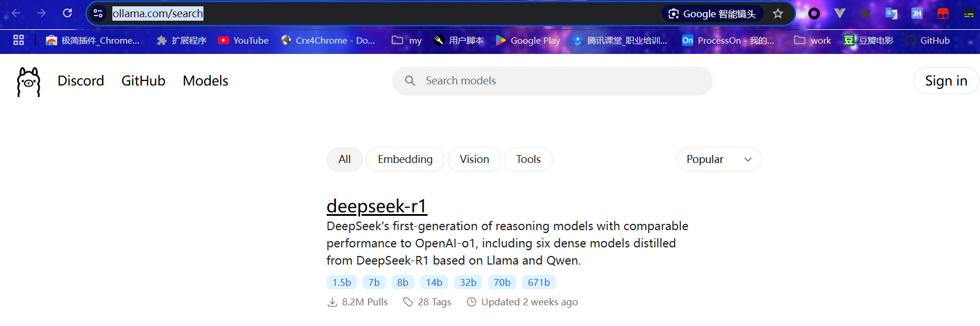This screenshot has height=326, width=980.
Task: Click Updated 2 weeks ago text
Action: point(530,302)
